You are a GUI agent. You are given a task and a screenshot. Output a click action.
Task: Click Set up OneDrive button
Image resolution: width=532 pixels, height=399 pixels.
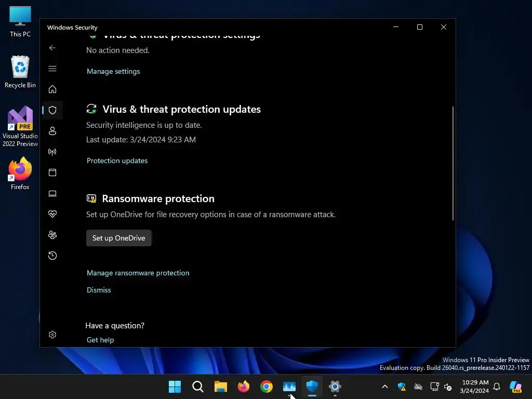(x=119, y=238)
